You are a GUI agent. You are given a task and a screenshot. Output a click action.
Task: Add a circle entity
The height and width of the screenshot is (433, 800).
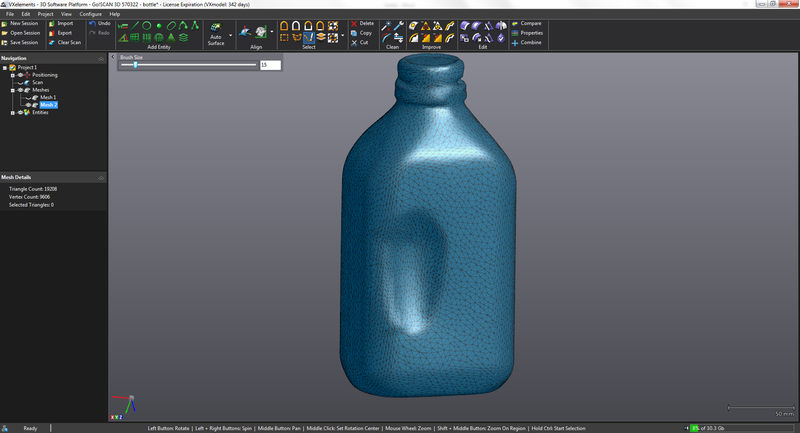tap(146, 26)
